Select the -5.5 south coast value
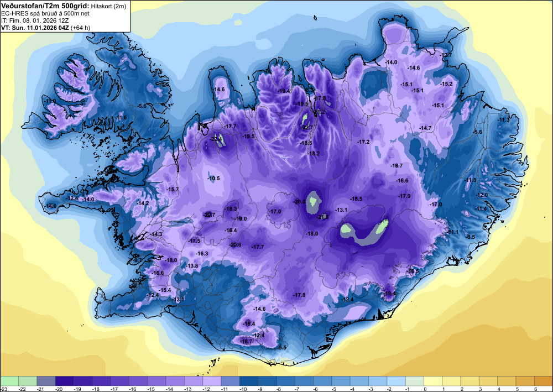Screen dimensions: 553x392 [x=281, y=347]
